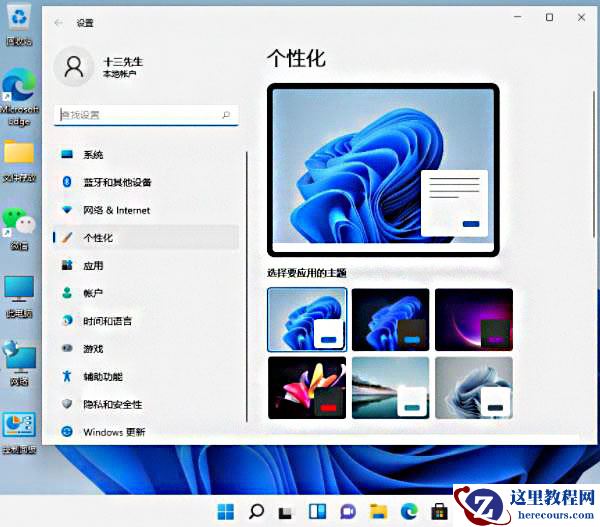Apply the colorful Captured Motion theme
This screenshot has width=600, height=527.
(307, 388)
